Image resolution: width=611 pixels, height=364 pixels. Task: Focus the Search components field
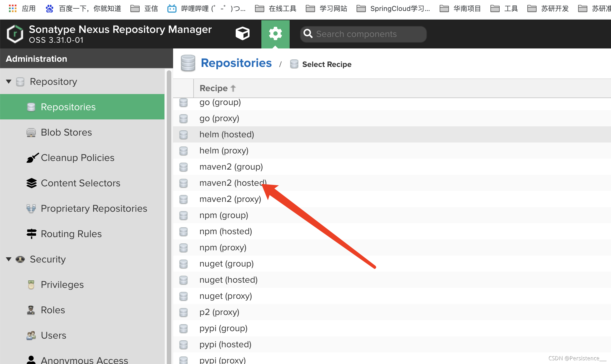pyautogui.click(x=363, y=34)
